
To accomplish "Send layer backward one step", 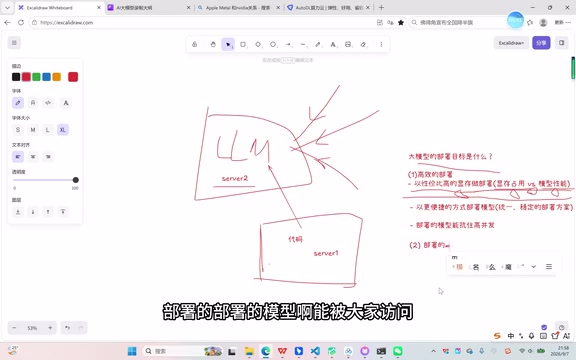I will (33, 212).
